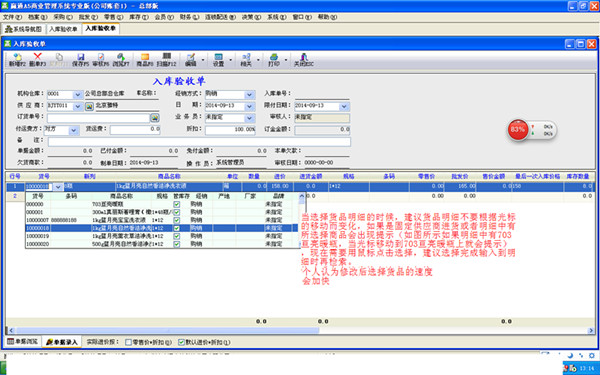
Task: Expand the 机构仓库 dropdown showing 0001
Action: point(78,95)
